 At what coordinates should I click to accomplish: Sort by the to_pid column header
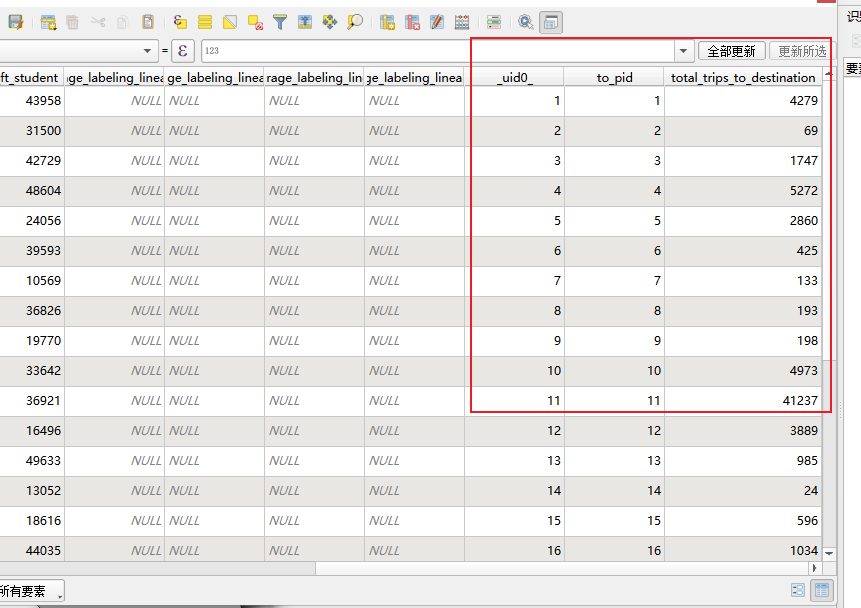[614, 77]
